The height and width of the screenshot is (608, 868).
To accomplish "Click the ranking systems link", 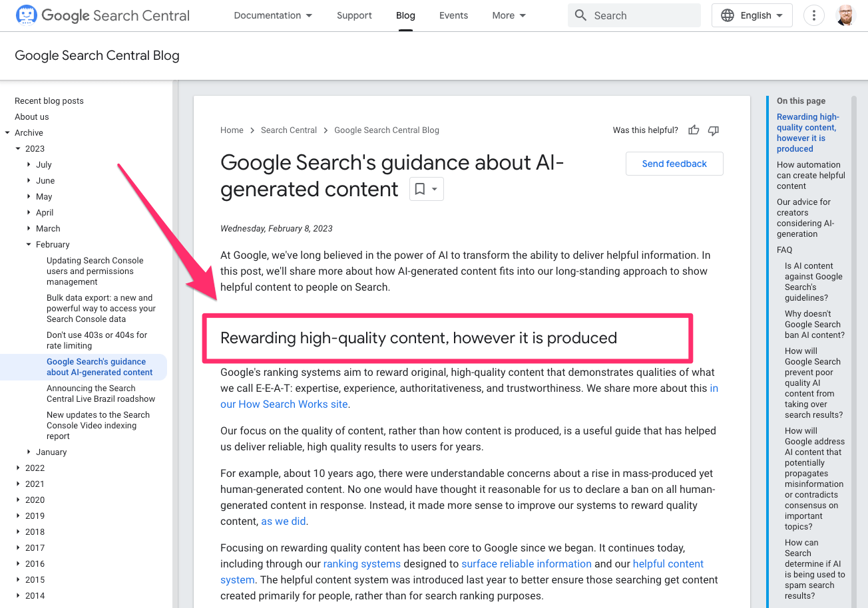I will click(x=362, y=564).
